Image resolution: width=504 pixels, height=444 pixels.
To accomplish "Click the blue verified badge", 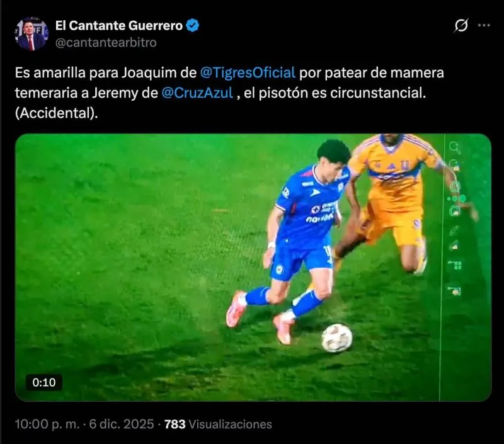I will [x=193, y=25].
